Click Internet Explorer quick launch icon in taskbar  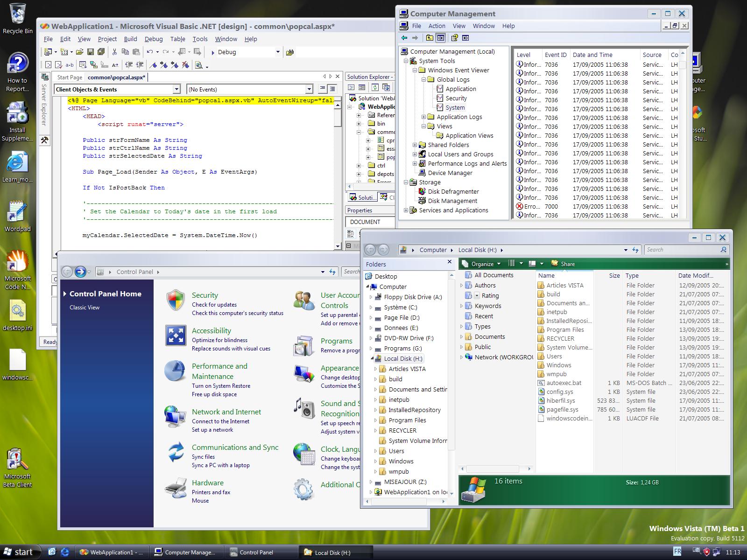pos(65,552)
